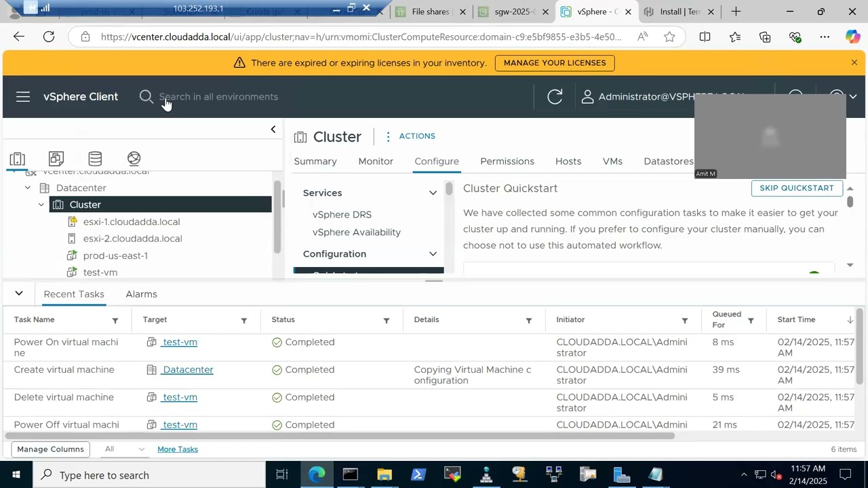The image size is (868, 488).
Task: Sort by Start Time arrow
Action: tap(850, 320)
